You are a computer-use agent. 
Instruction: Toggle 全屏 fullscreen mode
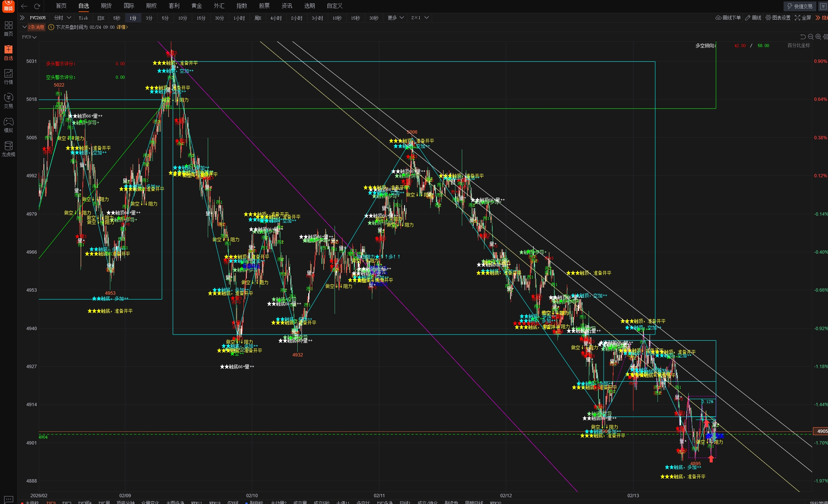803,18
